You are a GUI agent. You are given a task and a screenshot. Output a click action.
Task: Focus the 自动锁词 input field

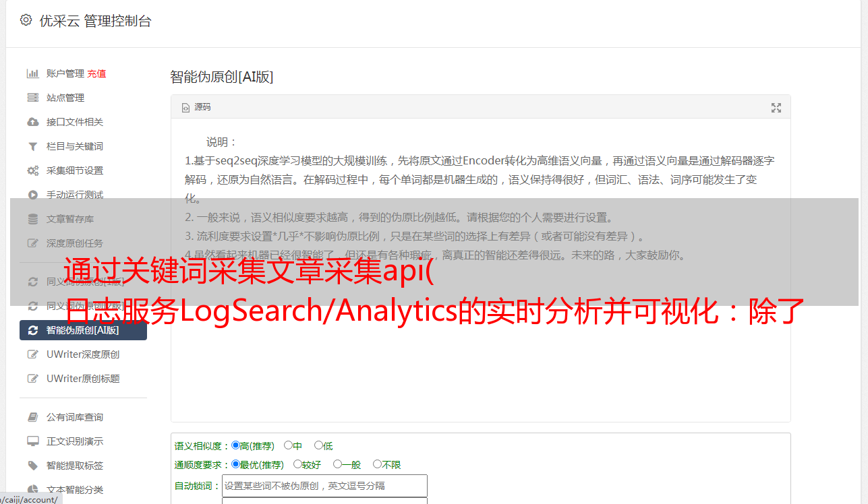[x=324, y=486]
